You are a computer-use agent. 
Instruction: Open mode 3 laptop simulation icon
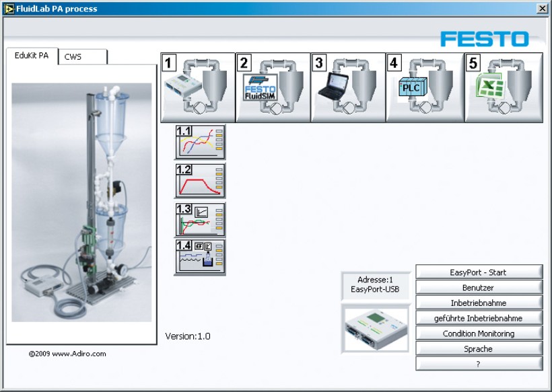click(348, 87)
